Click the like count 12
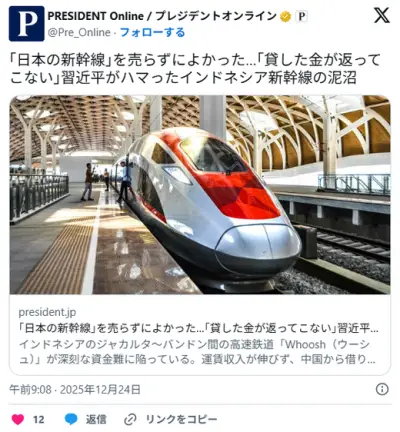 39,419
